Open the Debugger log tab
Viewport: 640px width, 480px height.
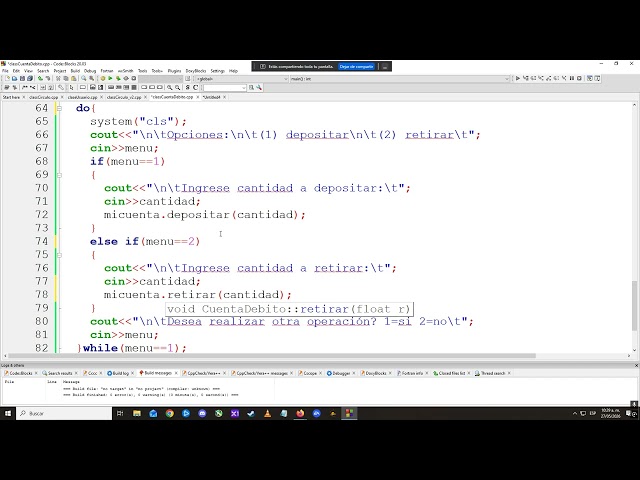point(341,373)
